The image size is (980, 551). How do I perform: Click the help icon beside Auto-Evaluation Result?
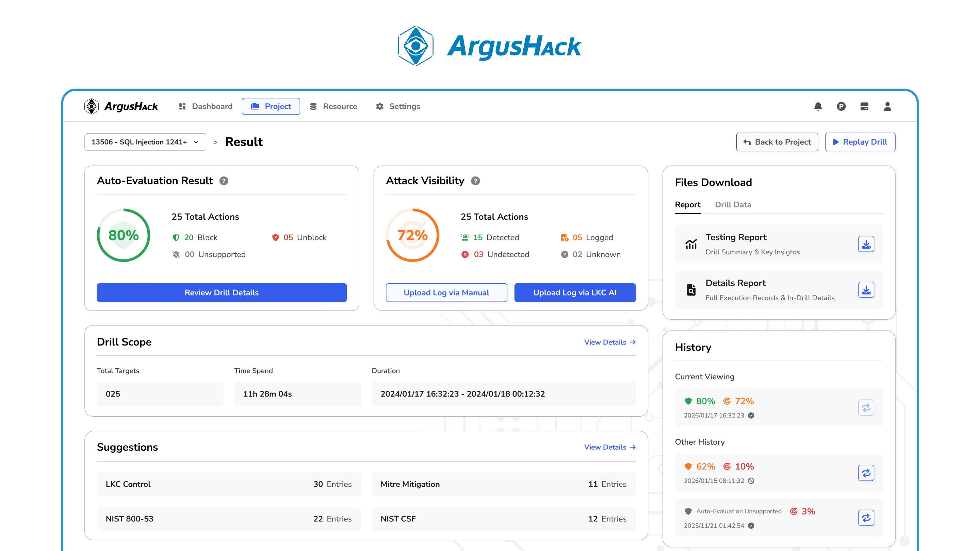pyautogui.click(x=224, y=181)
